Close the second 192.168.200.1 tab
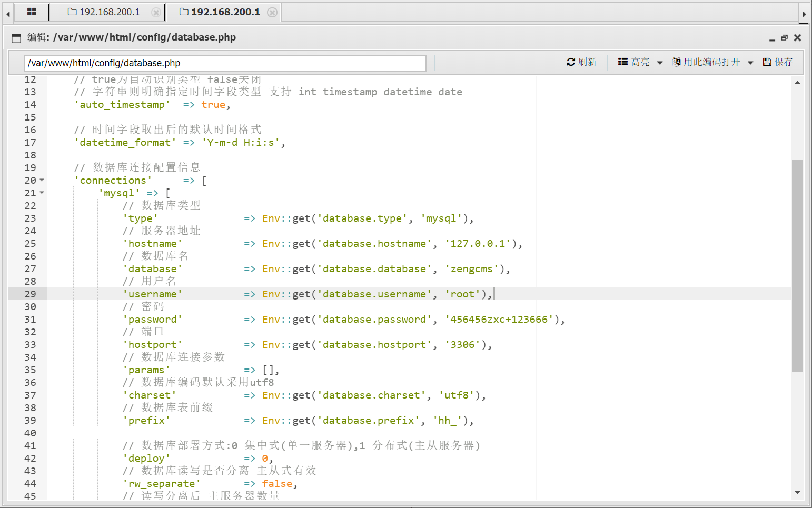Viewport: 812px width, 508px height. [x=272, y=12]
